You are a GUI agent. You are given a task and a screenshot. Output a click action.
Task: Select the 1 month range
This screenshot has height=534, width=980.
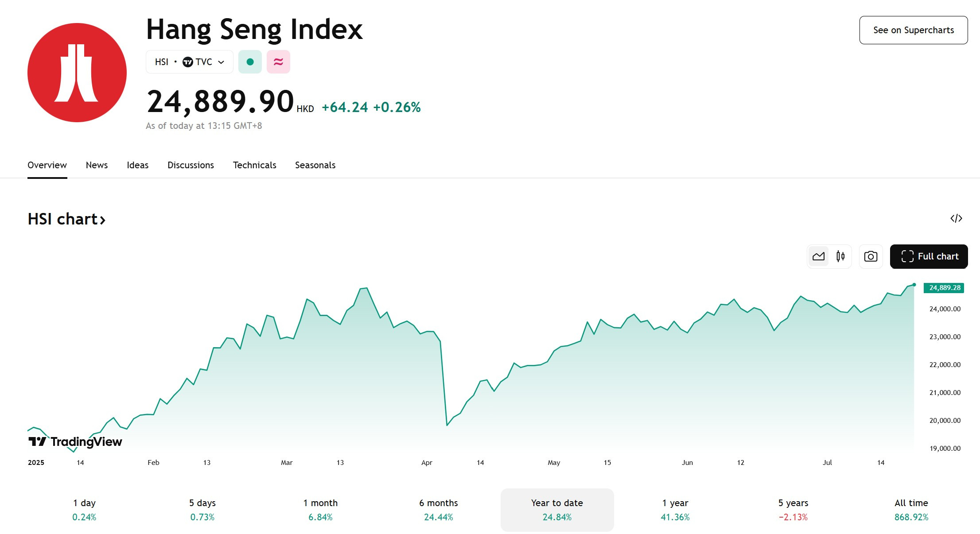tap(320, 510)
